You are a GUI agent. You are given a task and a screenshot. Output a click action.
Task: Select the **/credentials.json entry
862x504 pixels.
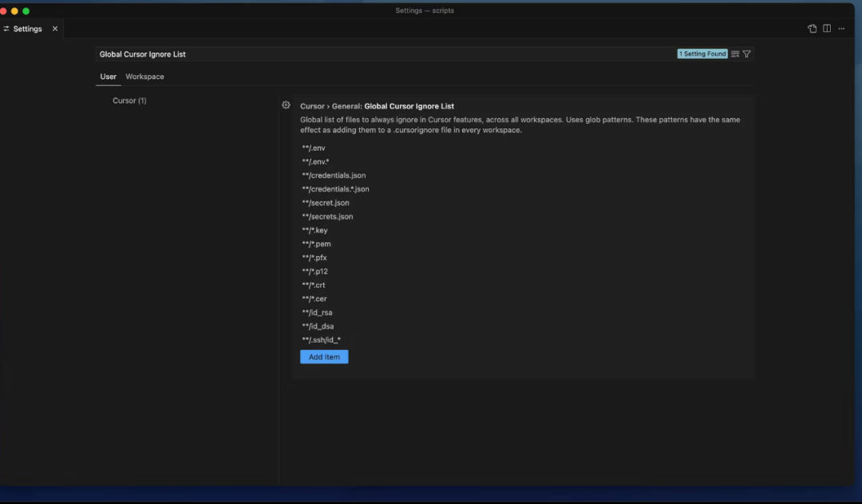[334, 175]
